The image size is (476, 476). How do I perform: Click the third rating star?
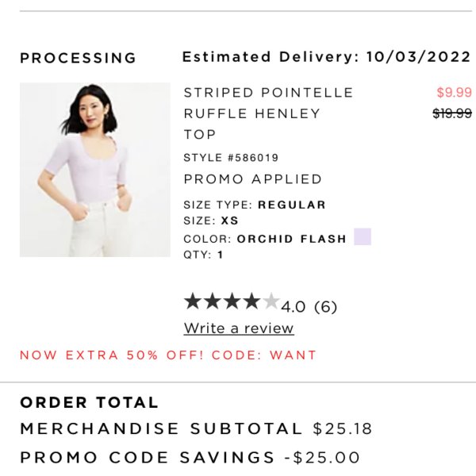click(x=232, y=301)
